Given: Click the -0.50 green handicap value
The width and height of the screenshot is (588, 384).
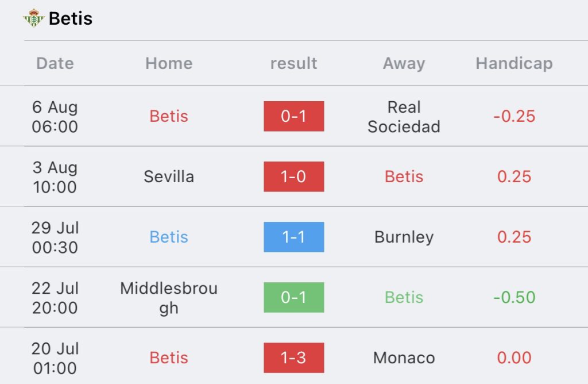Looking at the screenshot, I should click(x=514, y=297).
